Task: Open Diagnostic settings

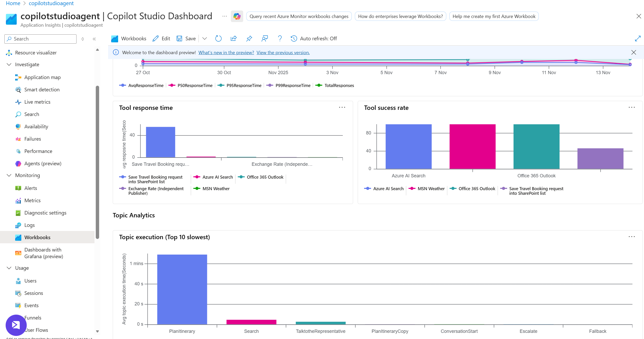Action: 45,213
